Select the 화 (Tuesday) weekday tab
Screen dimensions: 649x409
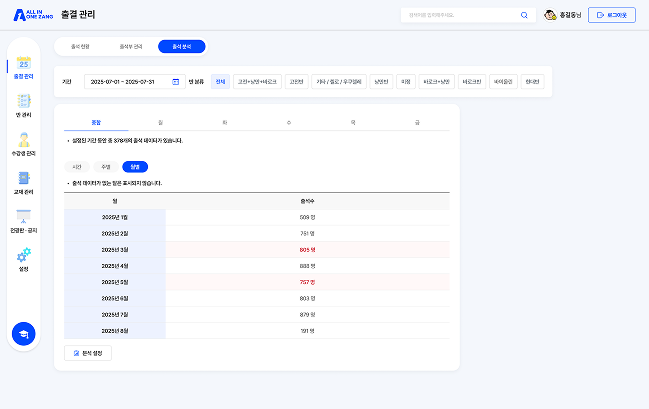click(225, 123)
